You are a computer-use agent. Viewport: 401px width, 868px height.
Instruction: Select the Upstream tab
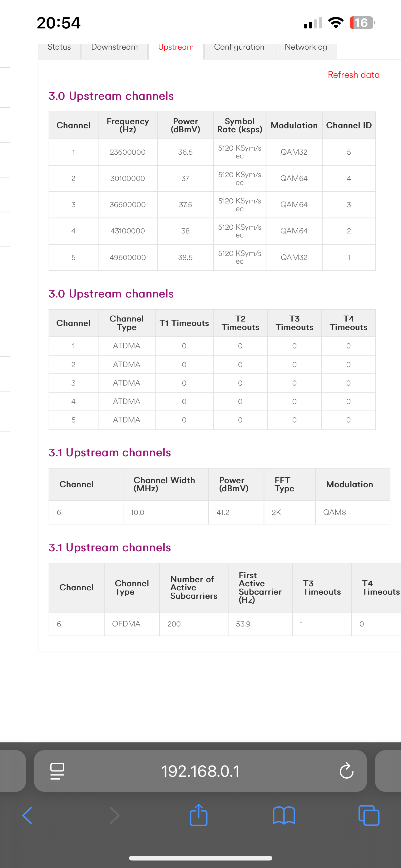coord(176,48)
